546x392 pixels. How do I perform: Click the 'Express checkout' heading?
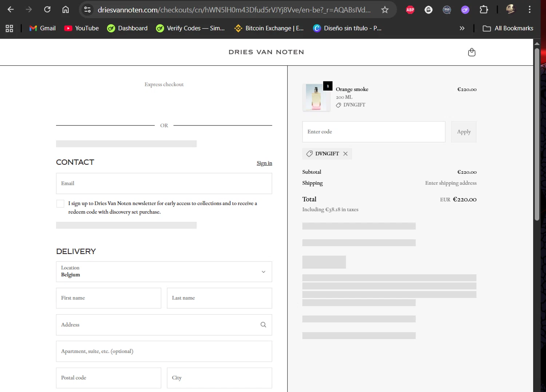click(164, 84)
